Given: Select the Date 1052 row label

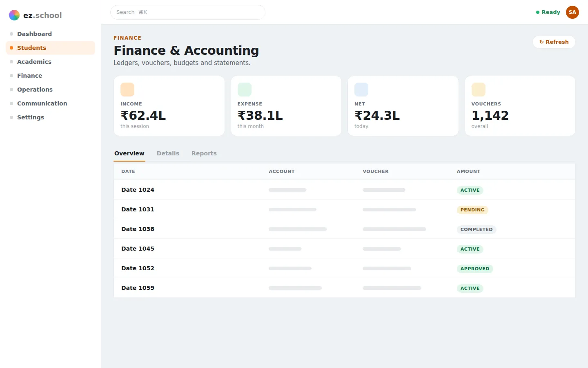Looking at the screenshot, I should point(138,268).
